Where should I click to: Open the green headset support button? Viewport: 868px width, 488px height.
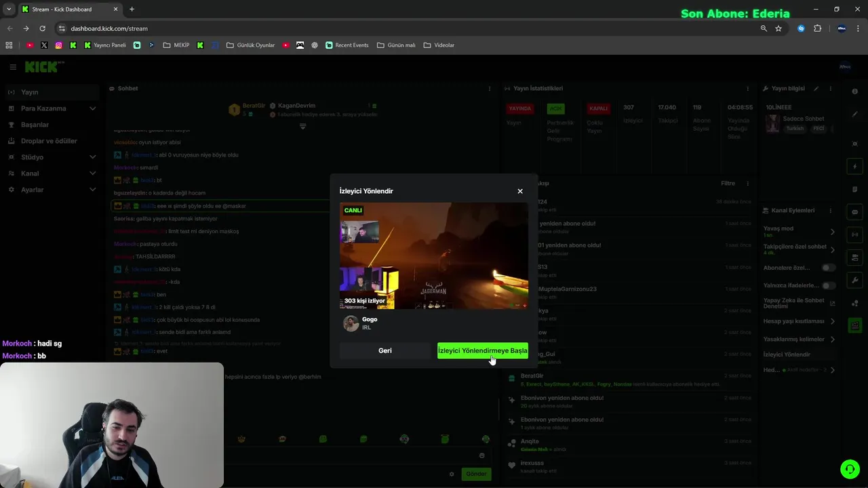[850, 469]
